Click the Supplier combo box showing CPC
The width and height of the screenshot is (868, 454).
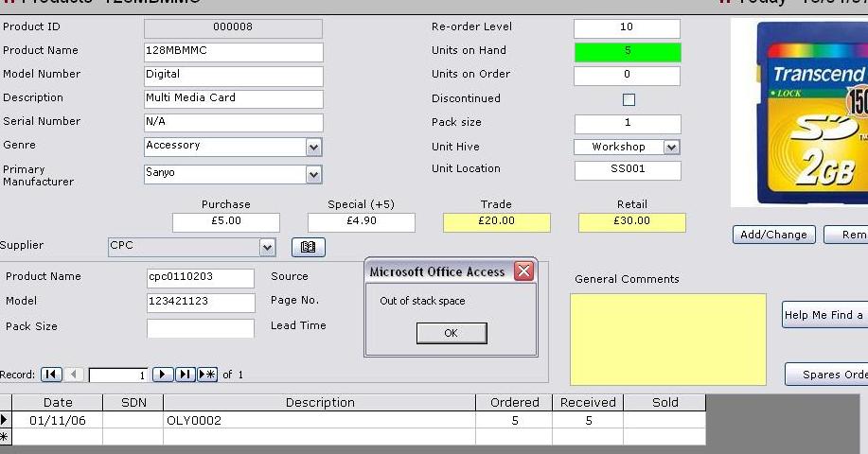point(191,247)
